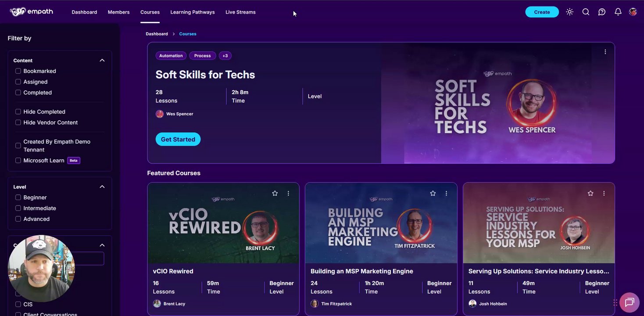Screen dimensions: 644x316
Task: Enable the Hide Completed checkbox
Action: (18, 112)
